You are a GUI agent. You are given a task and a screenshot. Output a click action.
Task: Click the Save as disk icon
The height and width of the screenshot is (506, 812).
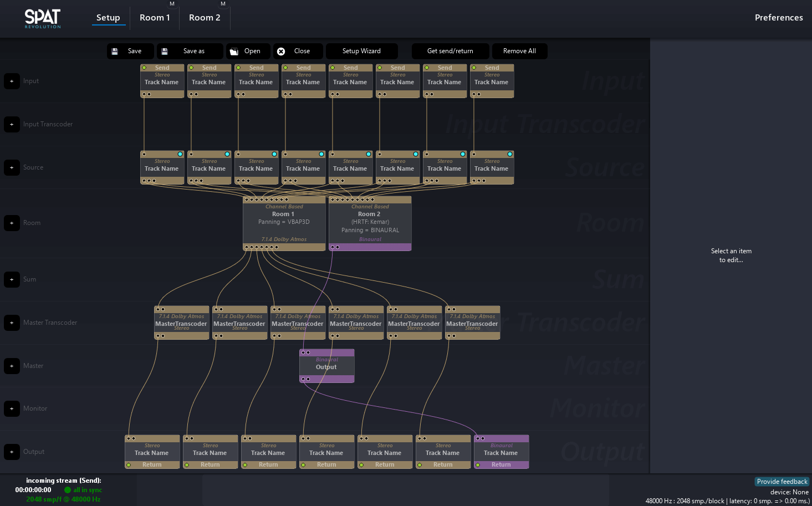pos(165,52)
